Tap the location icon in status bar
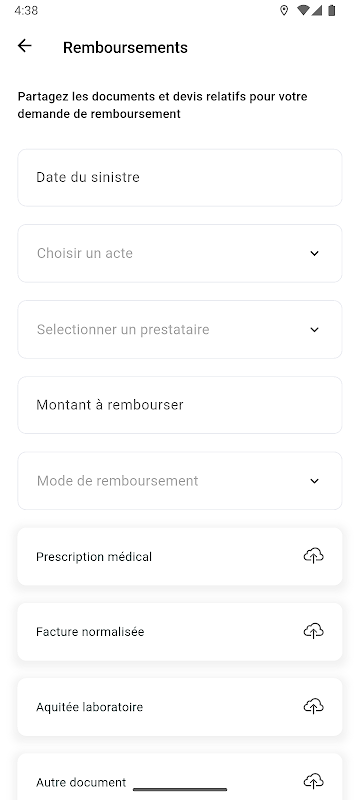Screen dimensions: 360x800 coord(284,10)
